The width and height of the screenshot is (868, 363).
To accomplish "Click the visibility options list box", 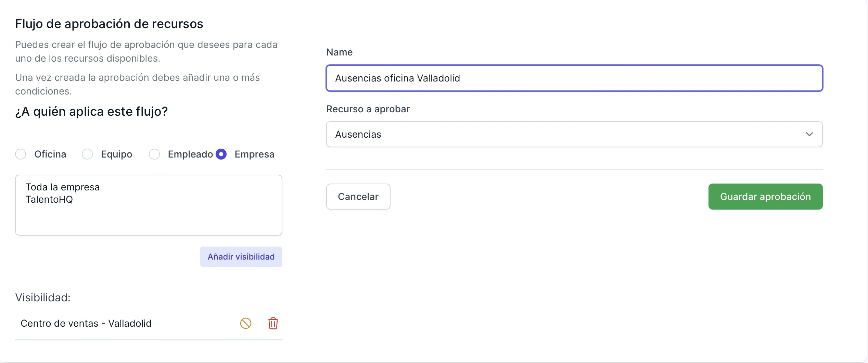I will coord(149,205).
